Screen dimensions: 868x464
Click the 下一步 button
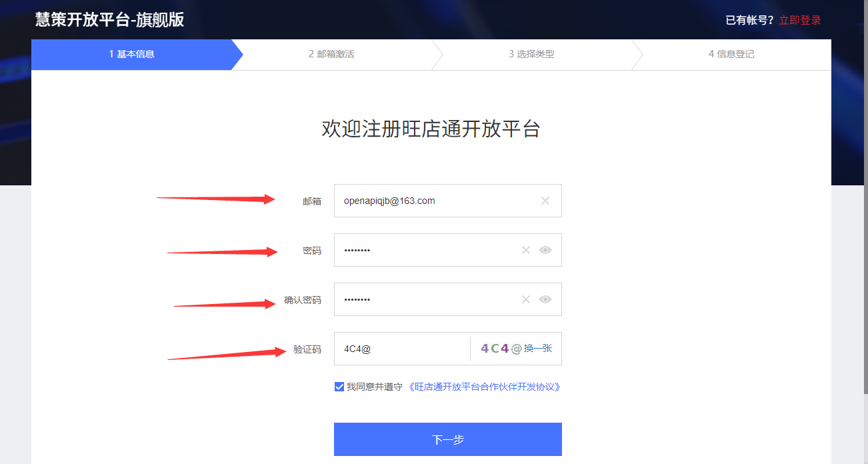click(448, 439)
